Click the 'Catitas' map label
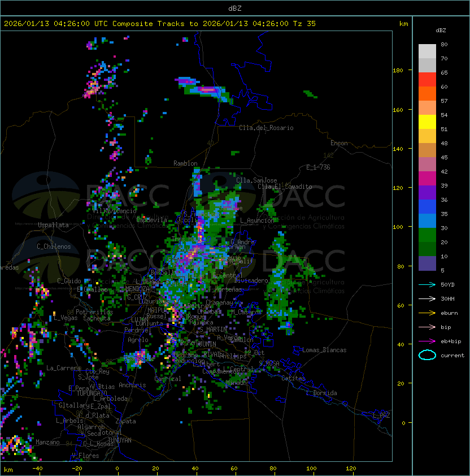Screen dimensions: 470x476 click(x=293, y=378)
